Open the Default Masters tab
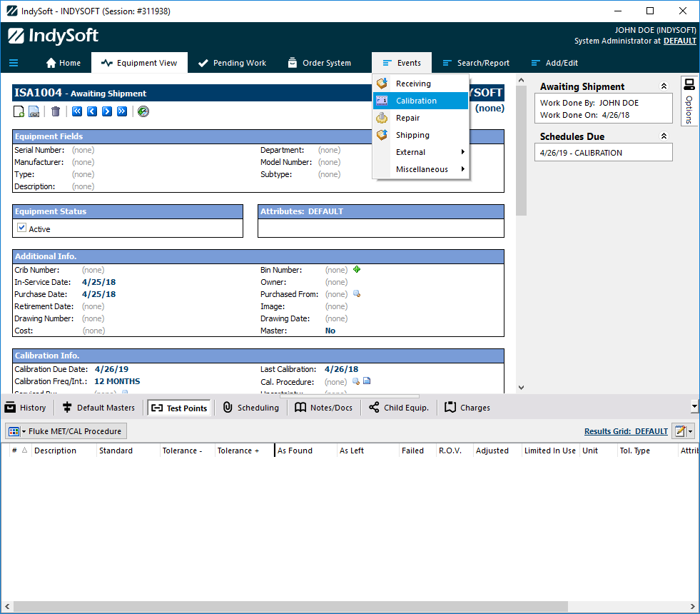Viewport: 700px width, 614px height. point(98,408)
